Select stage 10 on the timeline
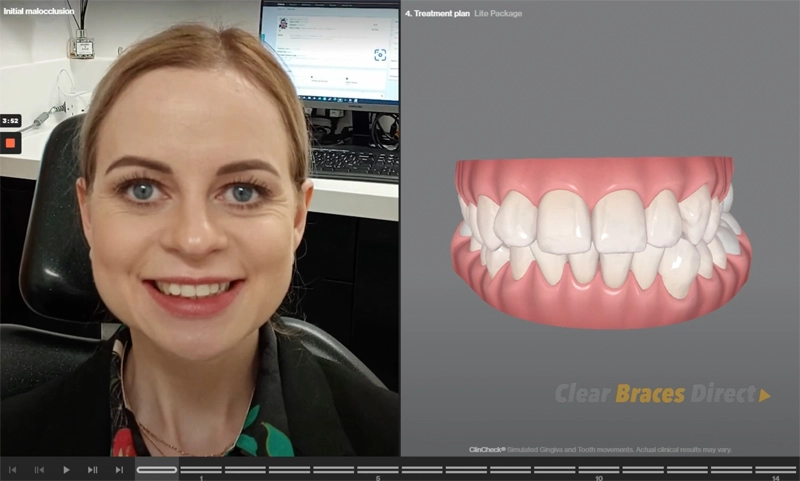The image size is (800, 481). 598,469
